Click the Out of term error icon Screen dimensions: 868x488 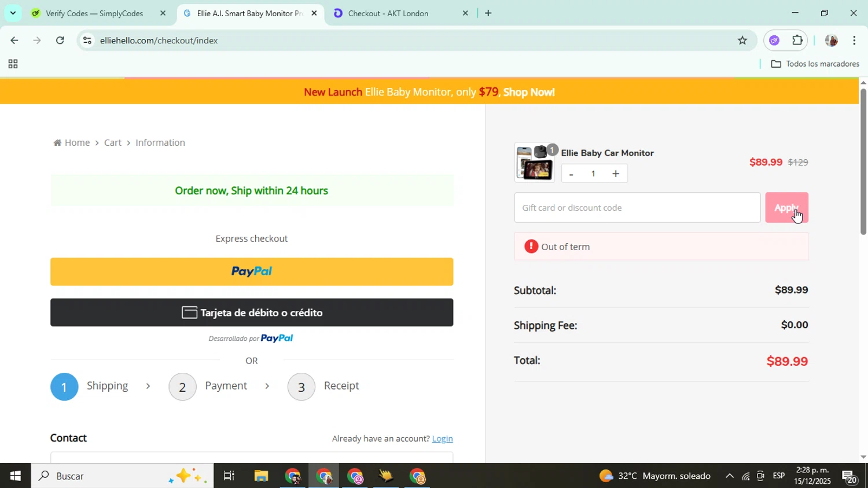point(531,247)
